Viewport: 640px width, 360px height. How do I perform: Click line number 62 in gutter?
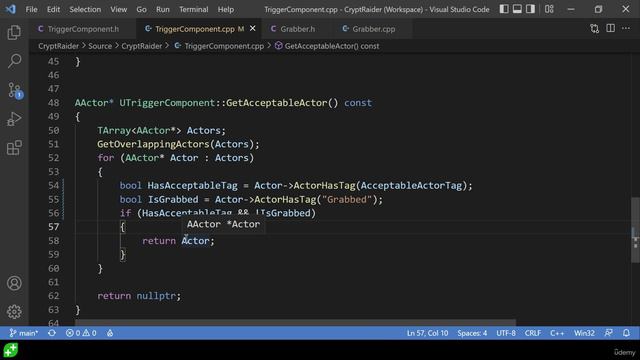[x=53, y=296]
